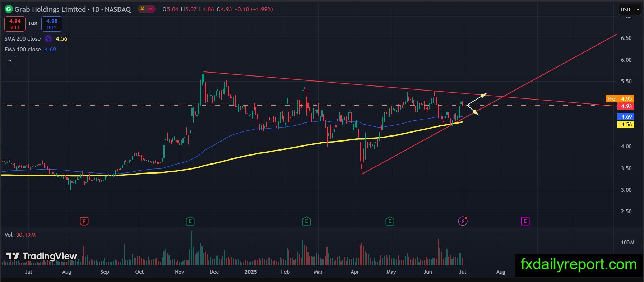The height and width of the screenshot is (282, 644).
Task: Click the Jun label on time axis
Action: (428, 272)
